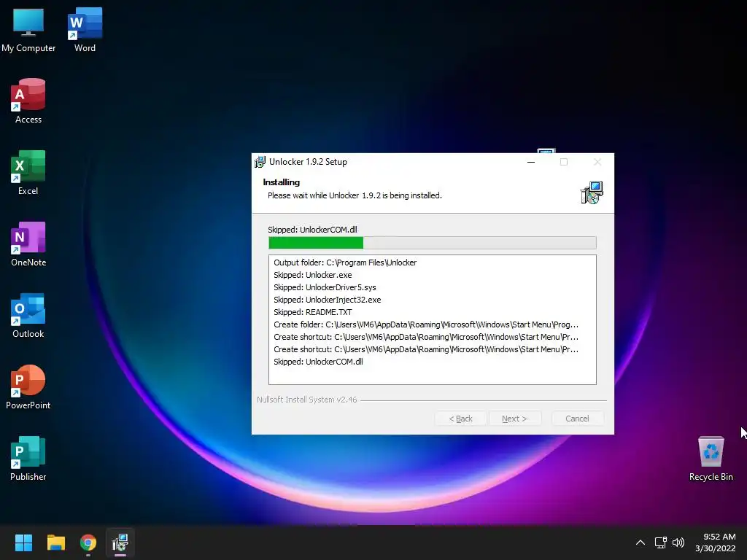Click the disabled Back button
This screenshot has height=560, width=747.
[x=461, y=419]
